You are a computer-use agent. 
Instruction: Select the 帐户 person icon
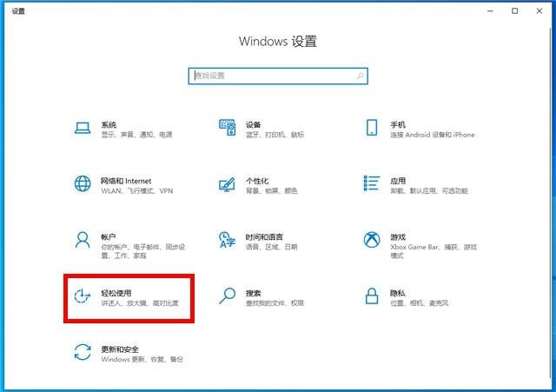click(x=83, y=240)
